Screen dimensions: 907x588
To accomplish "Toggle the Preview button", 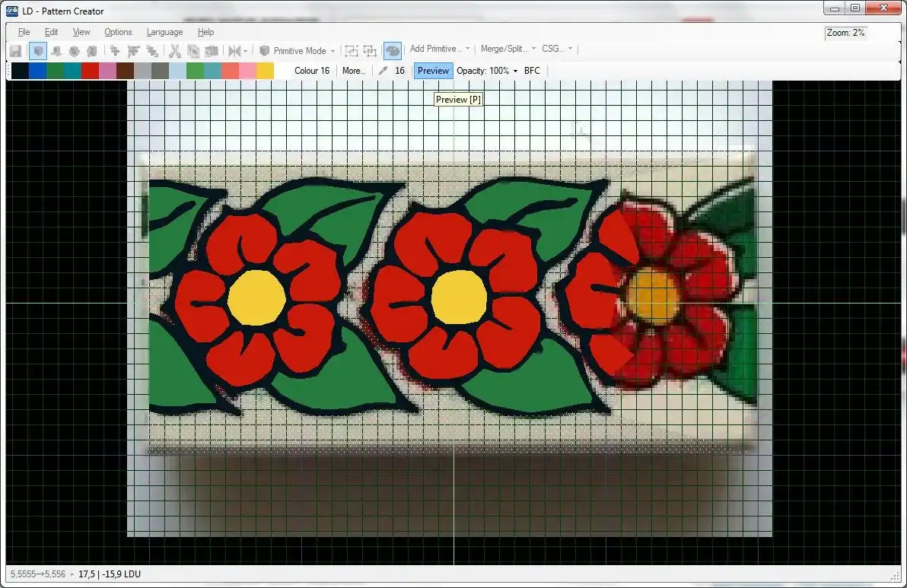I will [433, 71].
